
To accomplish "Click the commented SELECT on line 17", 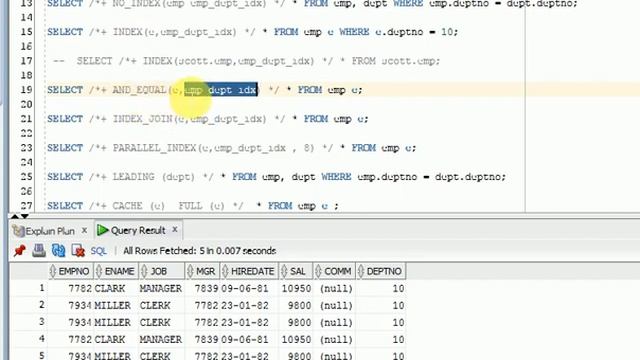I will (94, 61).
